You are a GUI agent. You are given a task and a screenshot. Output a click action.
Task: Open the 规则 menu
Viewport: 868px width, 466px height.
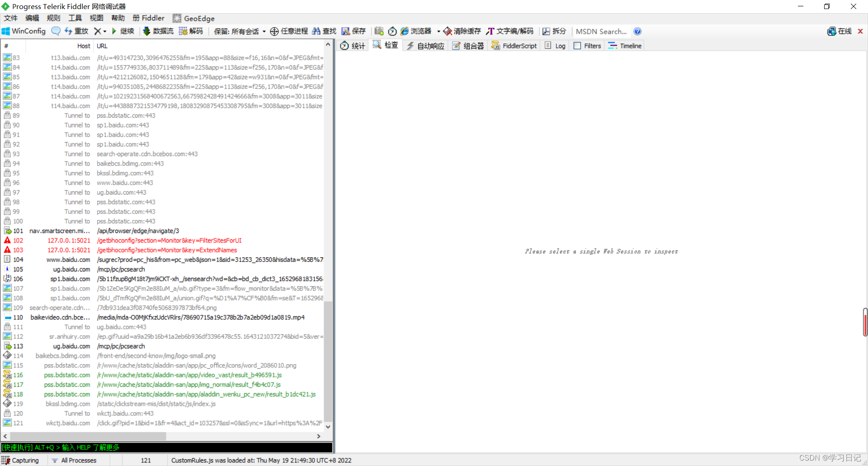(53, 18)
